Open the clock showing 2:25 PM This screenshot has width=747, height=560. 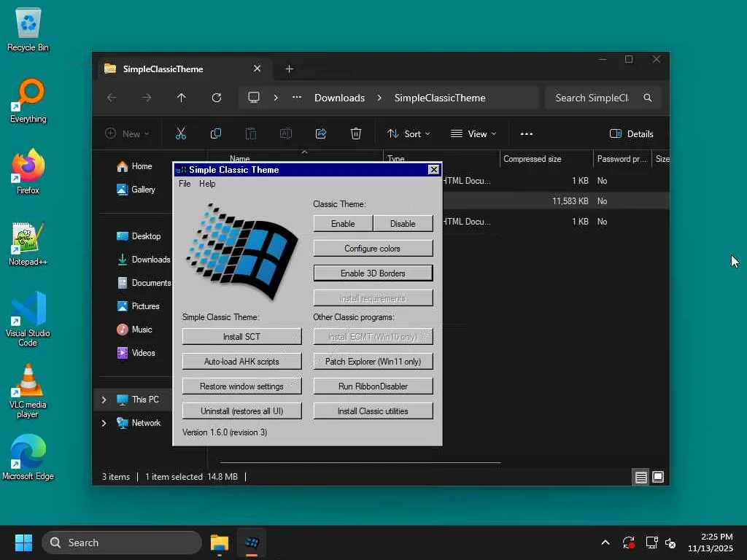(711, 542)
